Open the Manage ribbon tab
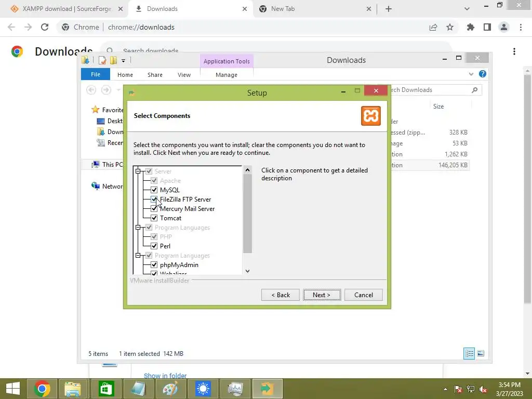Image resolution: width=532 pixels, height=399 pixels. point(227,75)
